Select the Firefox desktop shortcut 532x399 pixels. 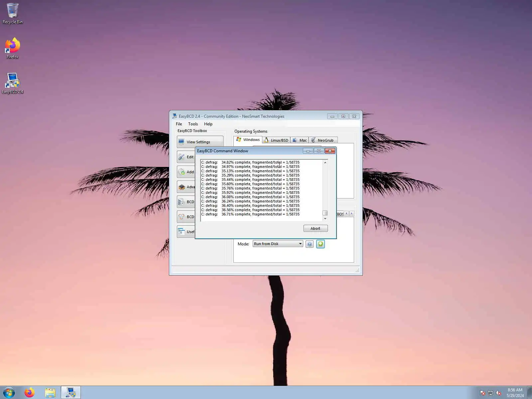pyautogui.click(x=13, y=49)
